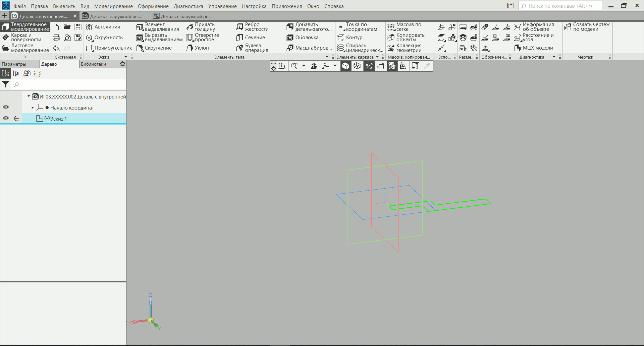This screenshot has width=644, height=346.
Task: Select the Автолиния sketch tool
Action: click(x=103, y=27)
